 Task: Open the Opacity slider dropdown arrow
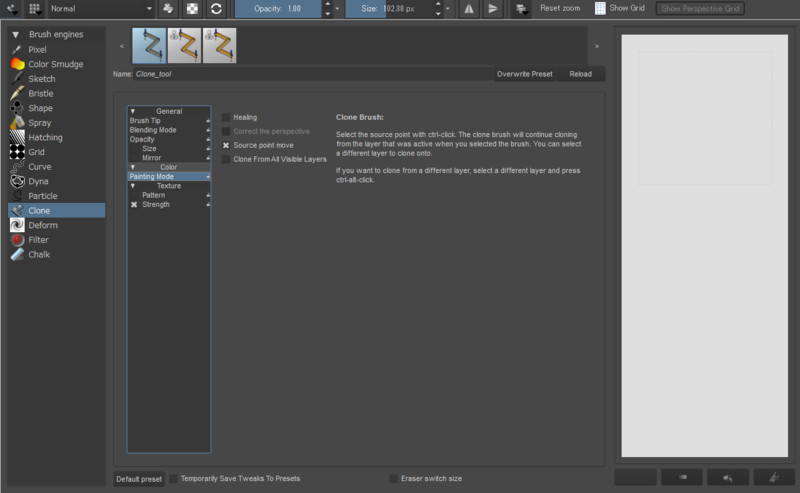(x=337, y=9)
